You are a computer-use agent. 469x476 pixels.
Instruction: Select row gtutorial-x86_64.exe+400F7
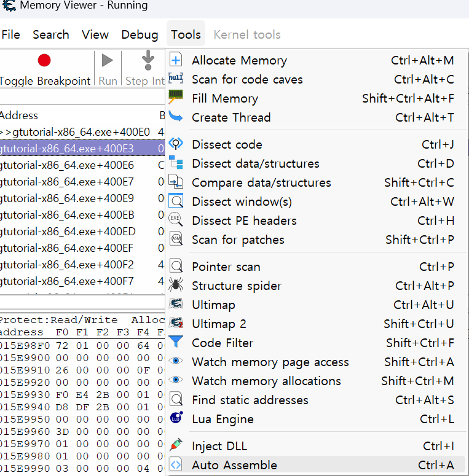pos(82,281)
